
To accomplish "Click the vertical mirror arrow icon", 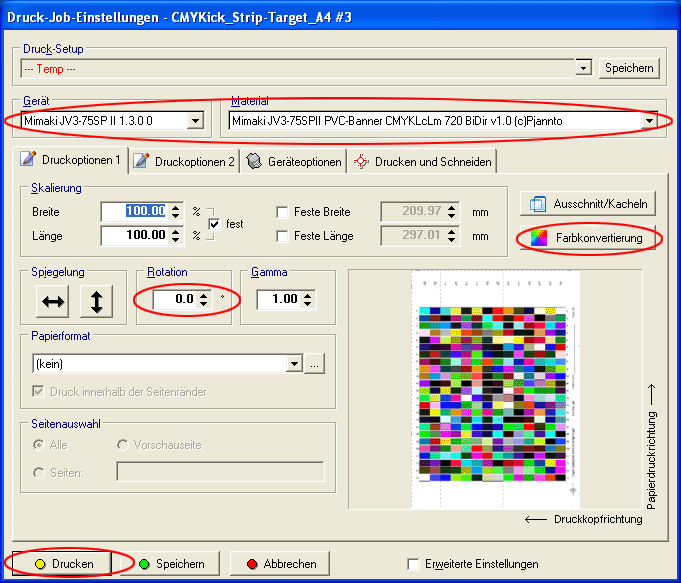I will point(96,300).
